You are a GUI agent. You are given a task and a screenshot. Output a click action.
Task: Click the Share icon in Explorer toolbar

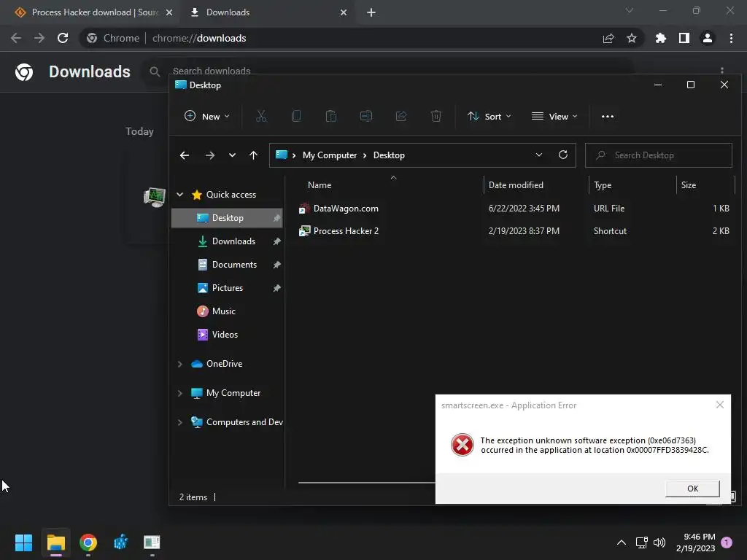(x=401, y=116)
